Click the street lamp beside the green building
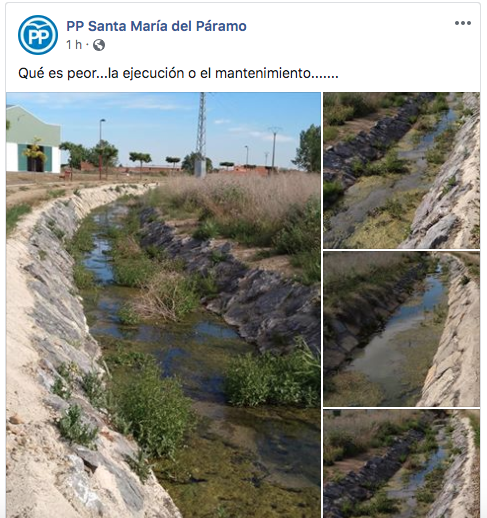 tap(101, 147)
